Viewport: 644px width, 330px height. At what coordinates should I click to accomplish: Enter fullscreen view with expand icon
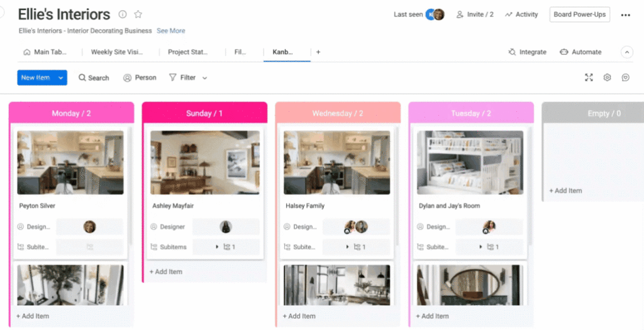coord(589,77)
